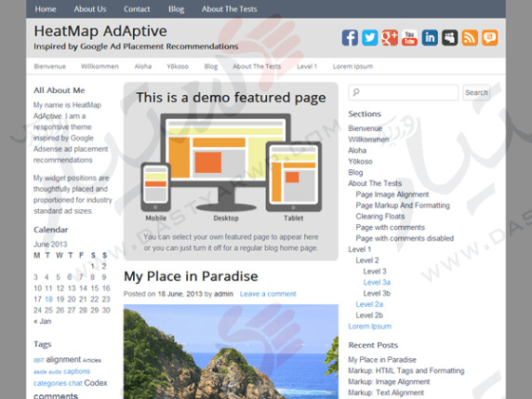Open About The Tests top menu item
The width and height of the screenshot is (532, 399).
(230, 9)
